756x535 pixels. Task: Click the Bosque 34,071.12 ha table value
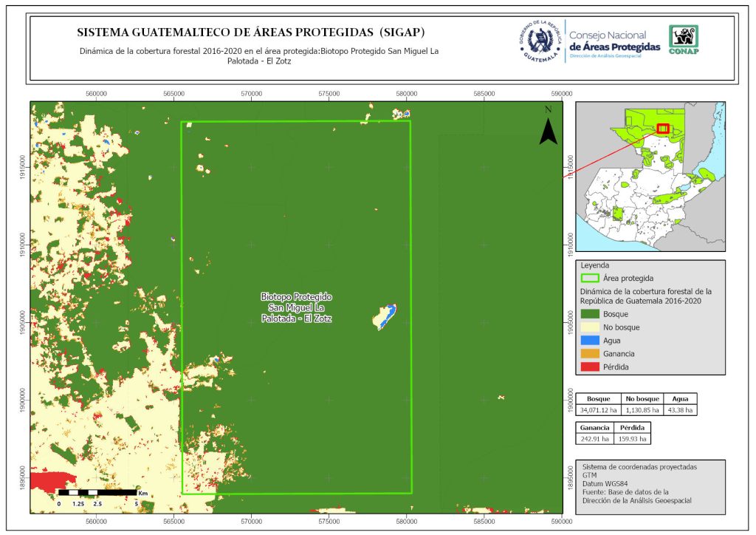pos(597,409)
